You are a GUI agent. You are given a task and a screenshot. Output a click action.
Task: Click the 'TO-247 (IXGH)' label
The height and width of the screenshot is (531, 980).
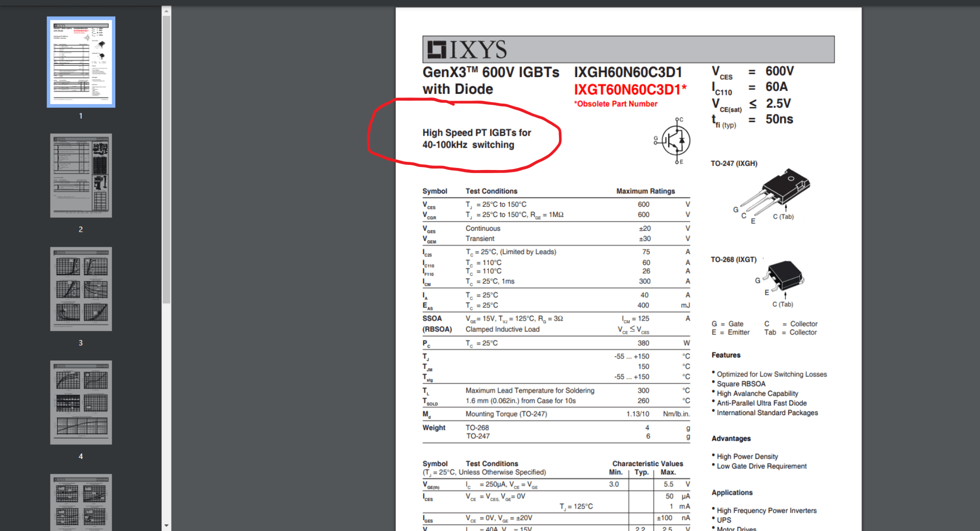pos(734,163)
